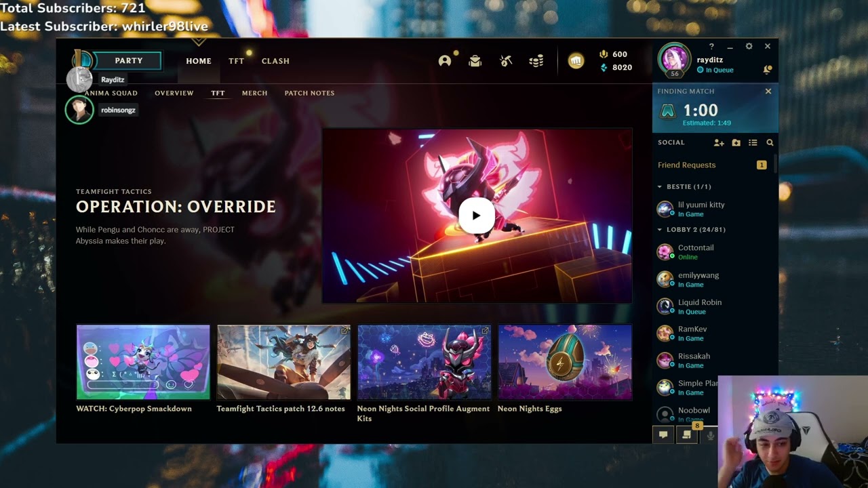Cancel the Finding Match queue

pyautogui.click(x=768, y=91)
